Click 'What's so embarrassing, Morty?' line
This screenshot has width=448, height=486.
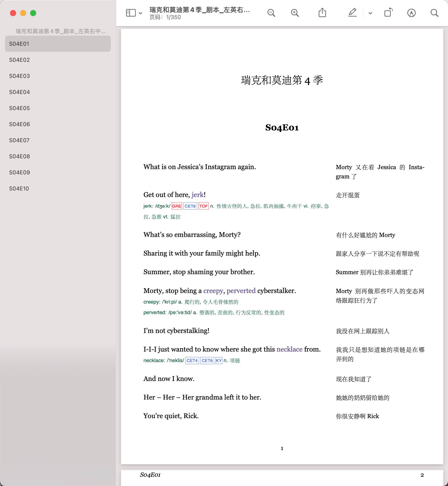(x=192, y=235)
